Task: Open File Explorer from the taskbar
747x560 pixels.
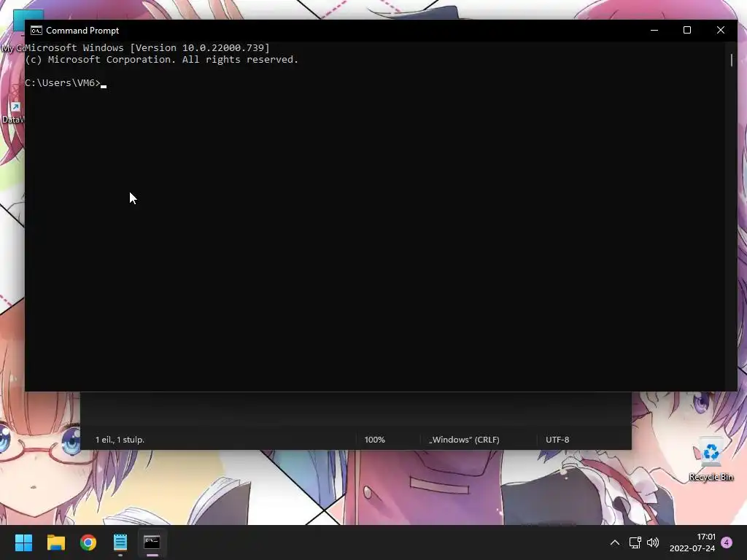Action: pyautogui.click(x=55, y=542)
